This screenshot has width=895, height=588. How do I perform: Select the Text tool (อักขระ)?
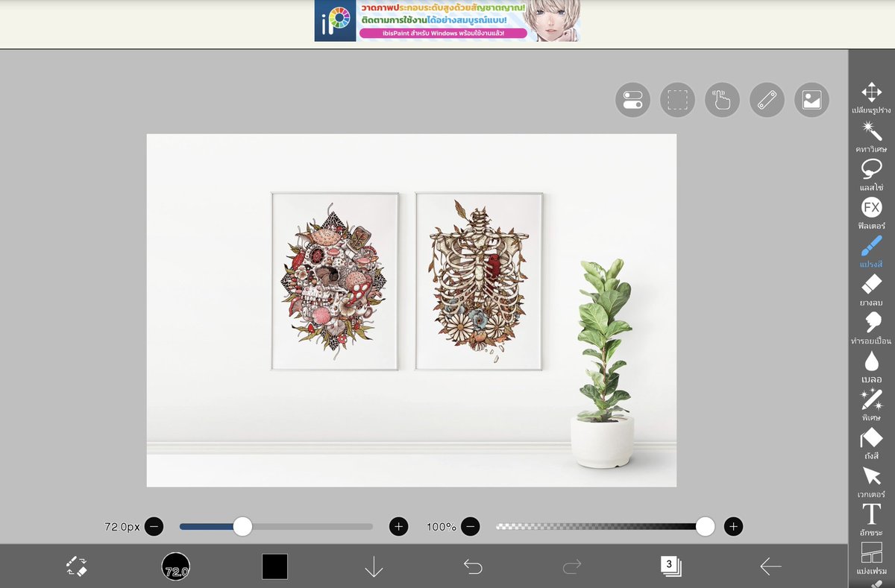point(871,520)
